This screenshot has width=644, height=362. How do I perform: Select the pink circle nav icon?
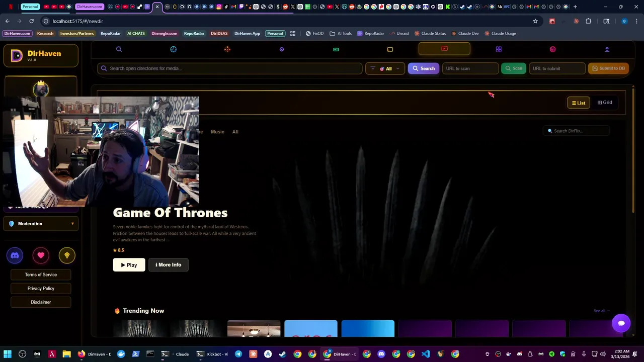552,49
